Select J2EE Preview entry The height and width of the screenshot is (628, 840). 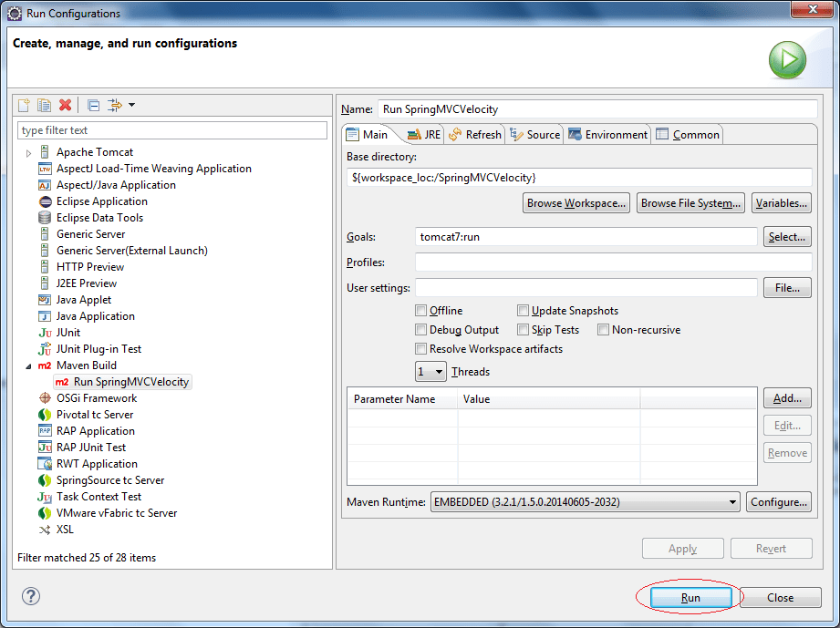coord(87,283)
